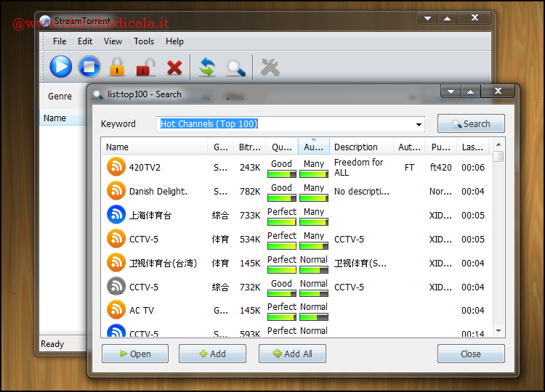Click the closed gold padlock icon
Screen dimensions: 545x392
point(116,68)
